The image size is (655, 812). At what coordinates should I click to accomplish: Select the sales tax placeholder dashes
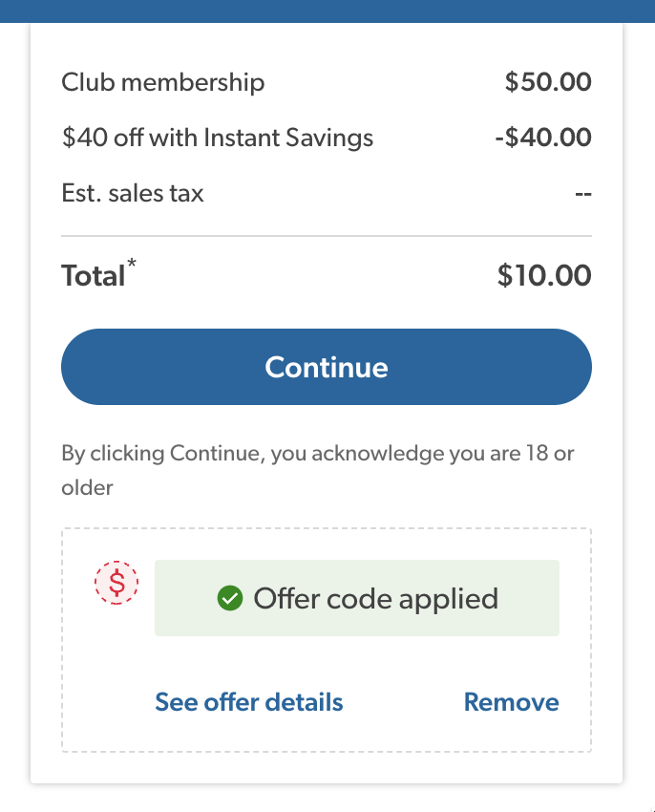click(581, 193)
